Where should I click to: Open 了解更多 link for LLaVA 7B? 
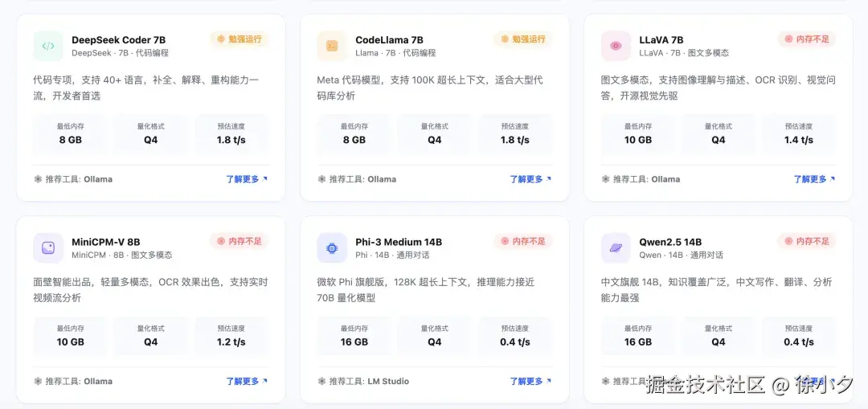coord(814,179)
